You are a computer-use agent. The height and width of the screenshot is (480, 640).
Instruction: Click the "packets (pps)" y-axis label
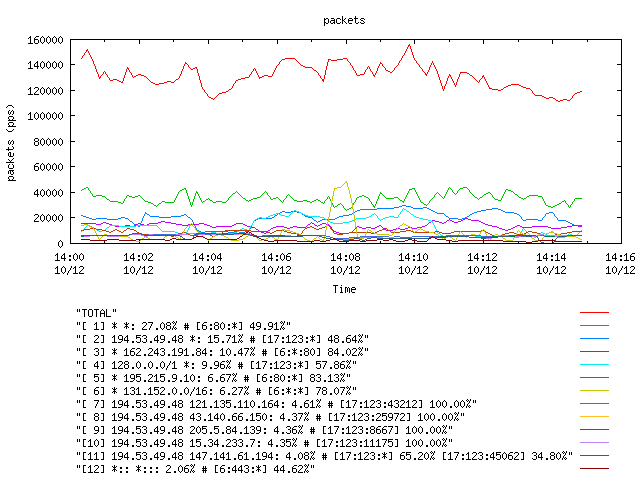11,142
